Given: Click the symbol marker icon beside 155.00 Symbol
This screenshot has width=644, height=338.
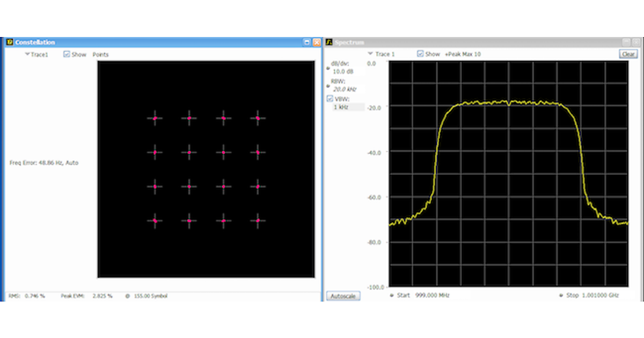Looking at the screenshot, I should pyautogui.click(x=127, y=296).
